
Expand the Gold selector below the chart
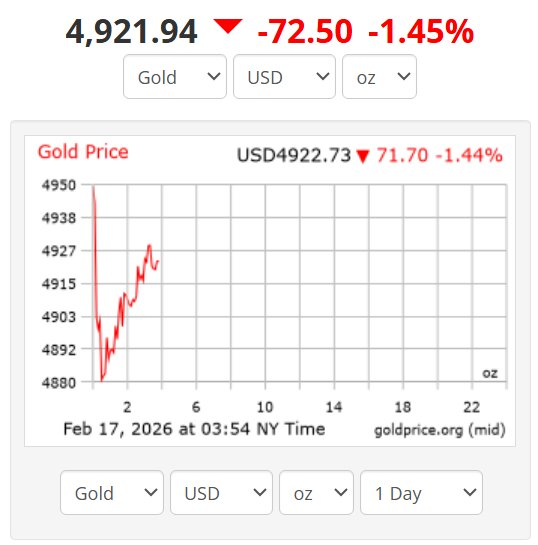coord(112,493)
